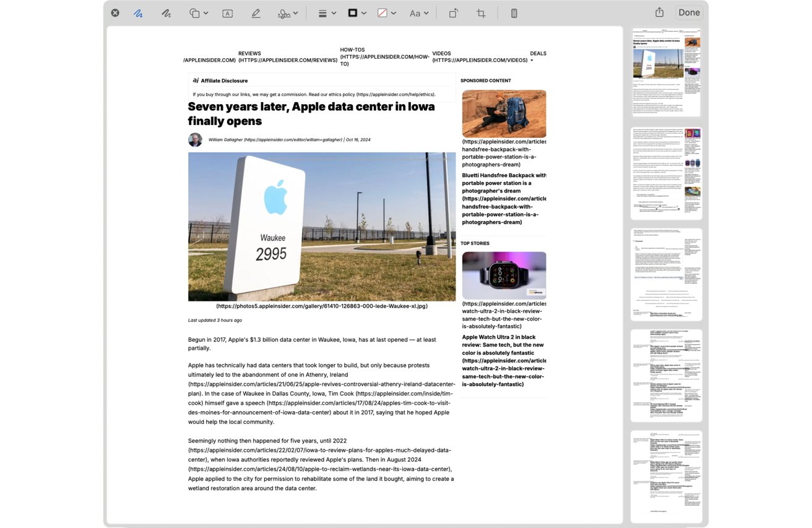Select the Text box tool

click(227, 13)
